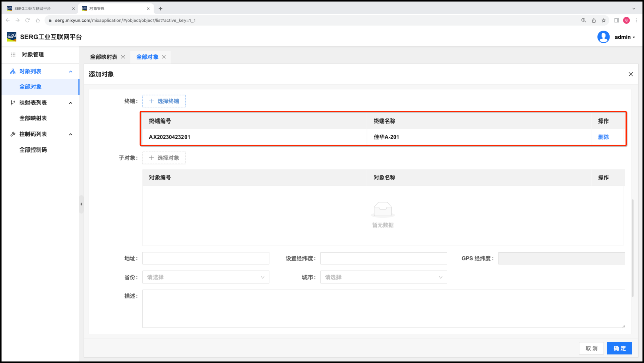This screenshot has height=363, width=644.
Task: Open the 城市 dropdown
Action: [383, 277]
